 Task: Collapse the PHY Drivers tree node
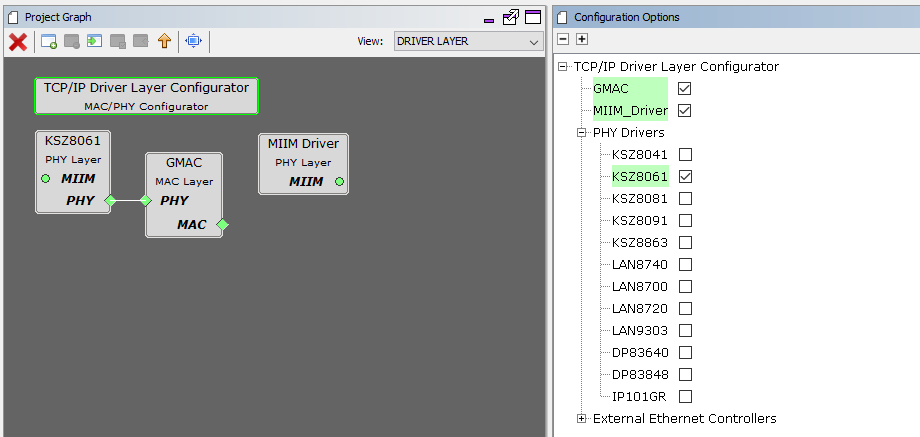(x=581, y=133)
